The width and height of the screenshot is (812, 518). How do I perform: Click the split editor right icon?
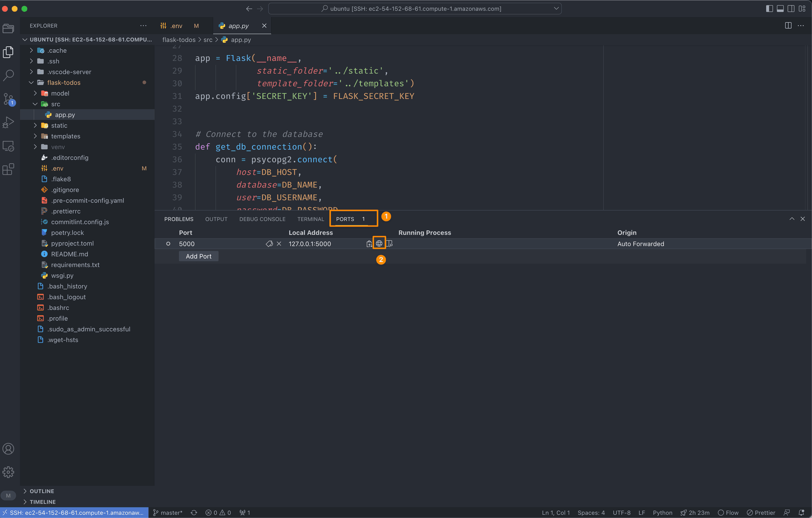click(x=788, y=26)
